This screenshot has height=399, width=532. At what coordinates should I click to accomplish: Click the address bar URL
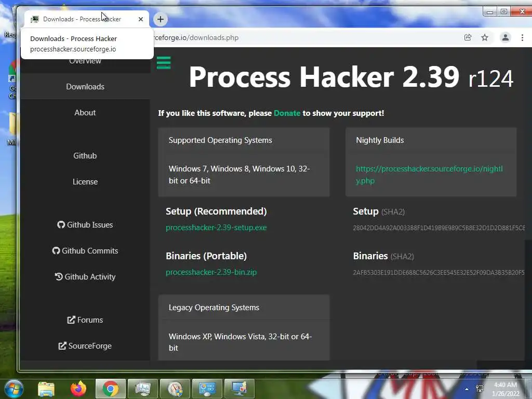(x=196, y=37)
